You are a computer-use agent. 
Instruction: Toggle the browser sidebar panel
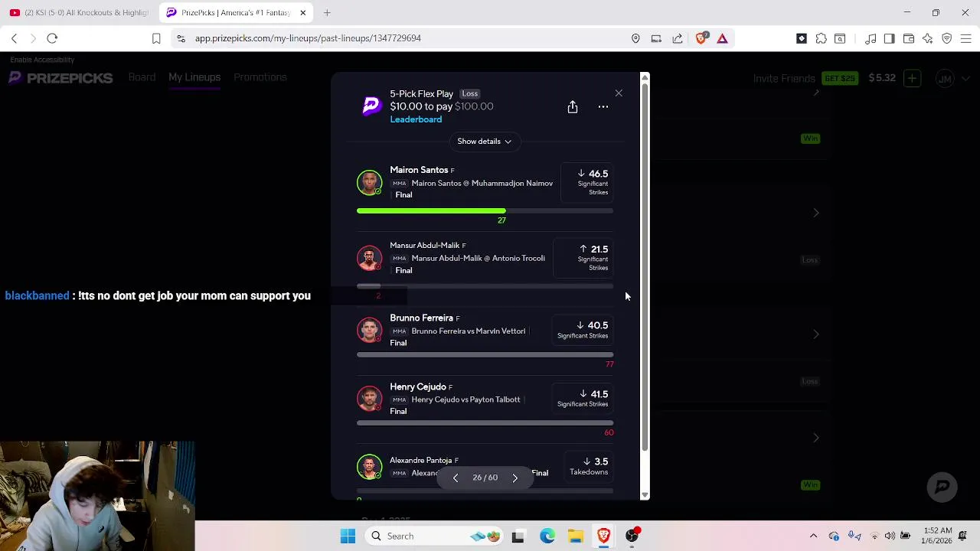pyautogui.click(x=889, y=38)
